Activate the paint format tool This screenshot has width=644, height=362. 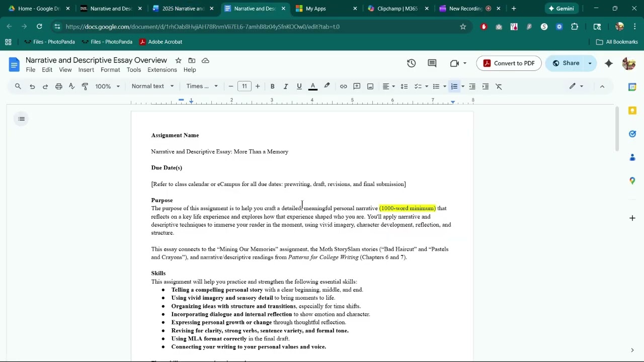pos(85,86)
